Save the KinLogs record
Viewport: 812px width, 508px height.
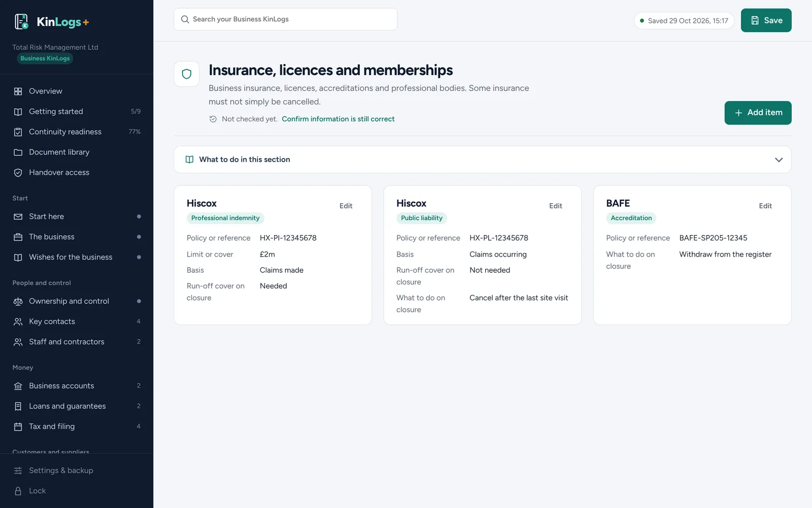pyautogui.click(x=766, y=20)
